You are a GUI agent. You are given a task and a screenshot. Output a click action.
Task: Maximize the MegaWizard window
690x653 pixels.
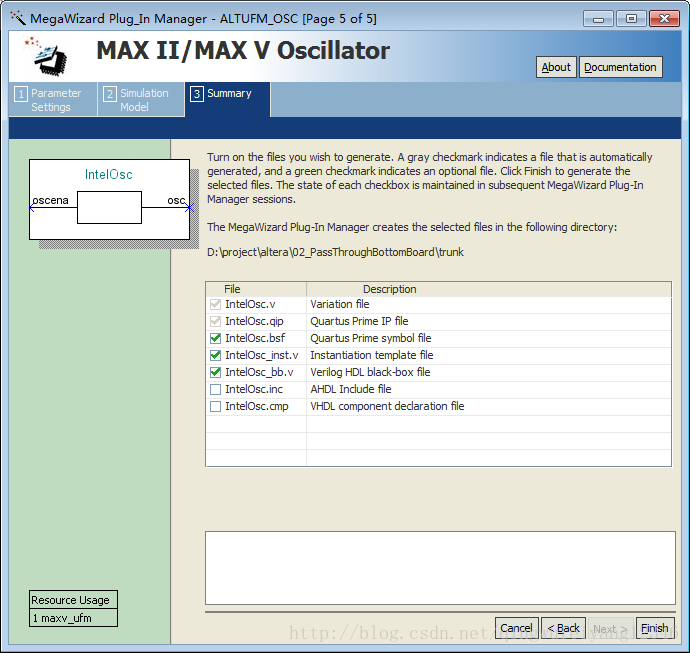point(631,19)
